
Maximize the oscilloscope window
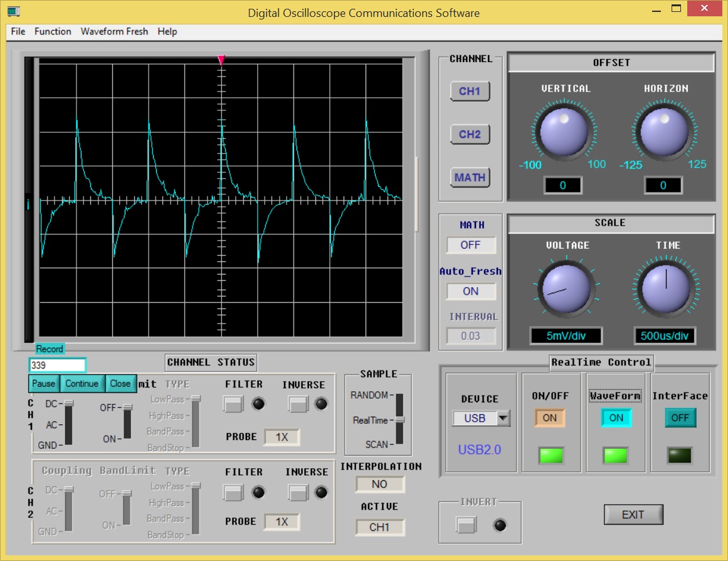[676, 8]
